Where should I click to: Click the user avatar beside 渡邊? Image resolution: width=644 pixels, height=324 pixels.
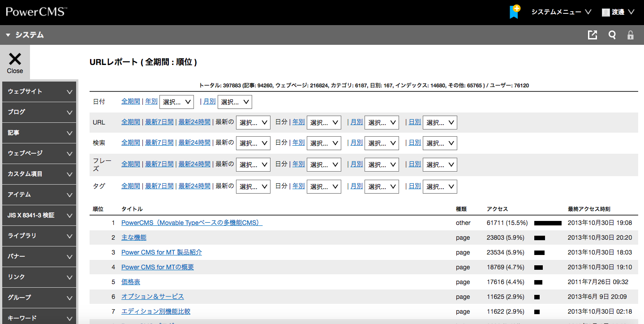click(606, 12)
